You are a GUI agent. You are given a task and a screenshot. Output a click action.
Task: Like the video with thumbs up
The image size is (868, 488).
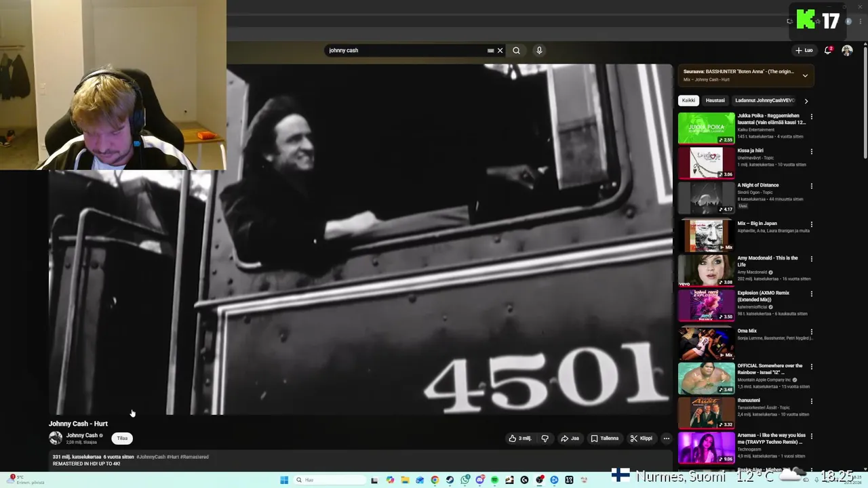point(520,439)
